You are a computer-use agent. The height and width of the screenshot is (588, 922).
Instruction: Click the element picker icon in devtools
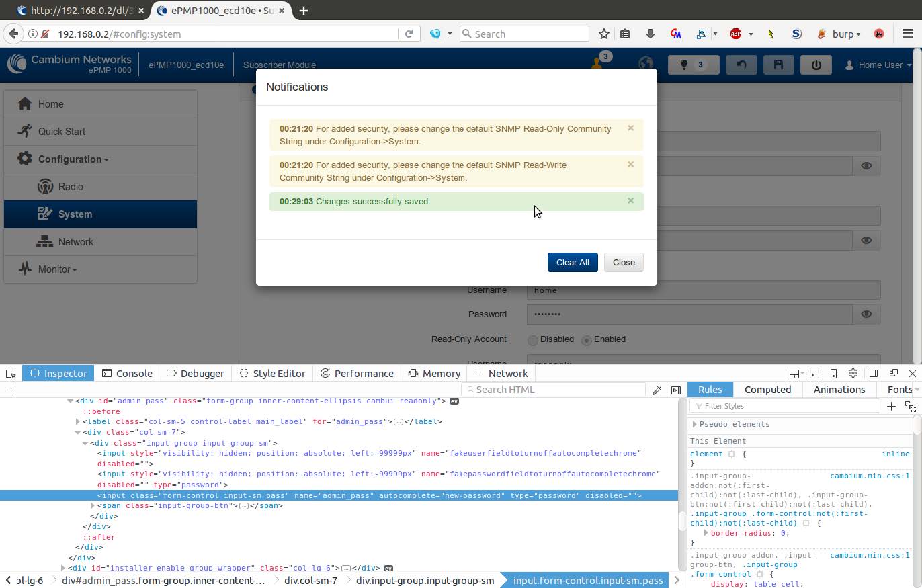[11, 374]
